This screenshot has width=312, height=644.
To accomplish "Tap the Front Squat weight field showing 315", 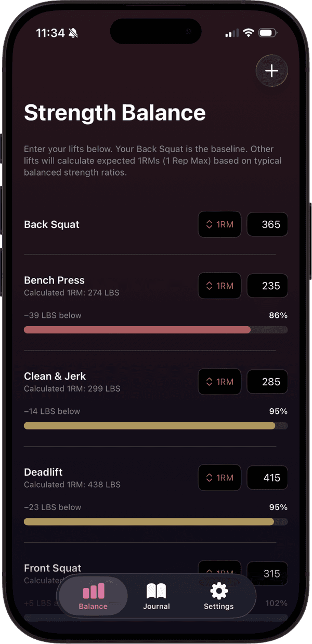I will 267,573.
